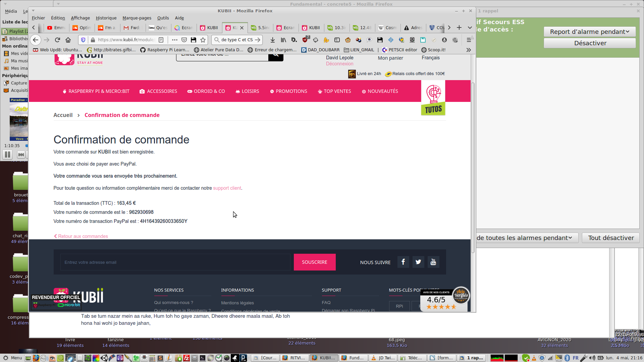The width and height of the screenshot is (644, 362).
Task: Open the Facebook icon under Nous suivre
Action: click(403, 262)
